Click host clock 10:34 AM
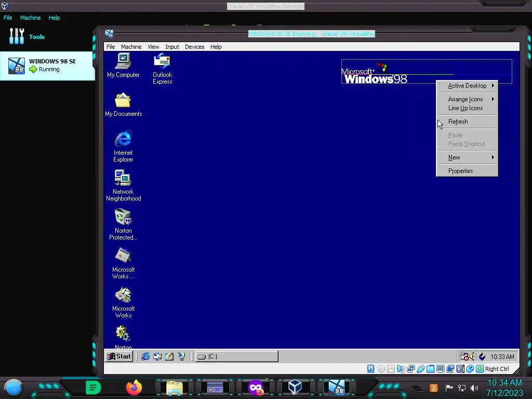Image resolution: width=532 pixels, height=399 pixels. coord(504,383)
